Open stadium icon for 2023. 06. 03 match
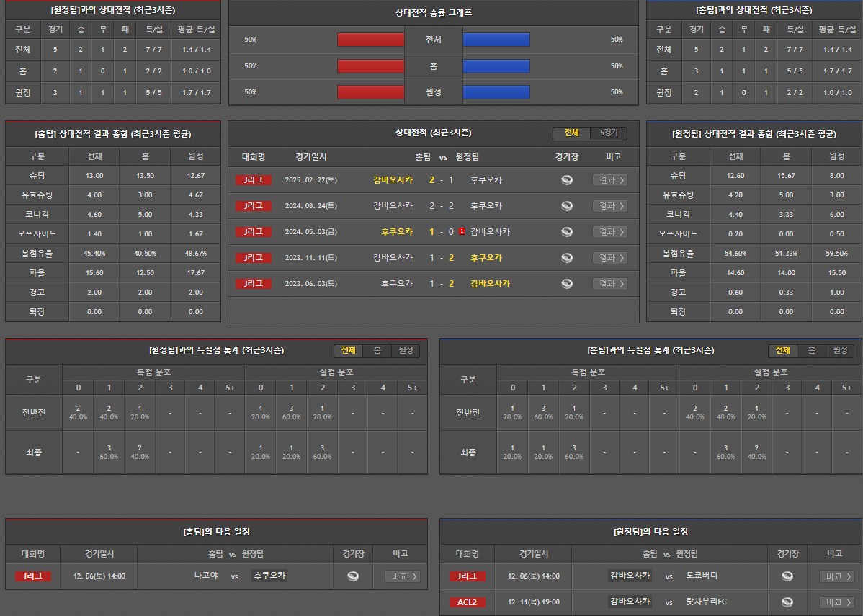The width and height of the screenshot is (863, 616). [567, 284]
